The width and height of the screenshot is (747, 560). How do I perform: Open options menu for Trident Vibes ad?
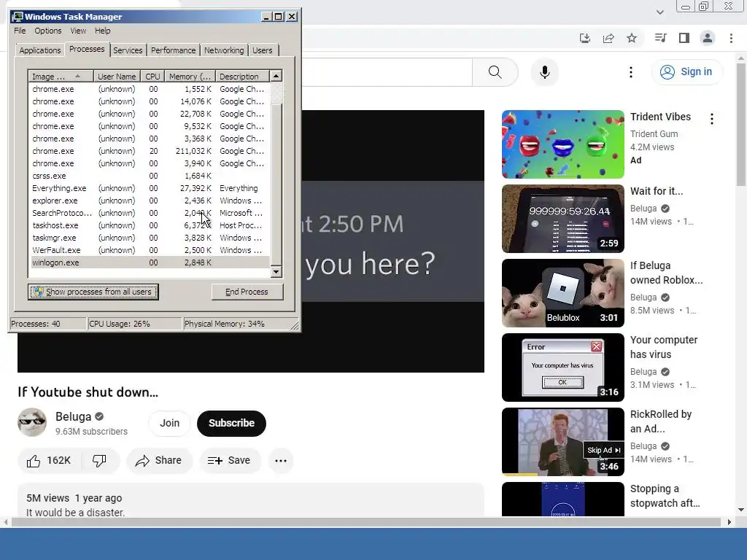[x=712, y=119]
